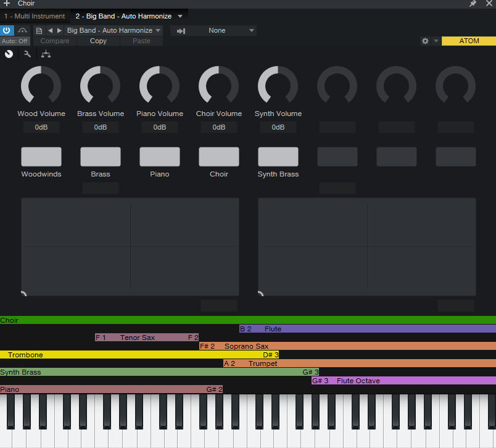Toggle the Brass macro button
Screen dimensions: 496x448
point(101,157)
